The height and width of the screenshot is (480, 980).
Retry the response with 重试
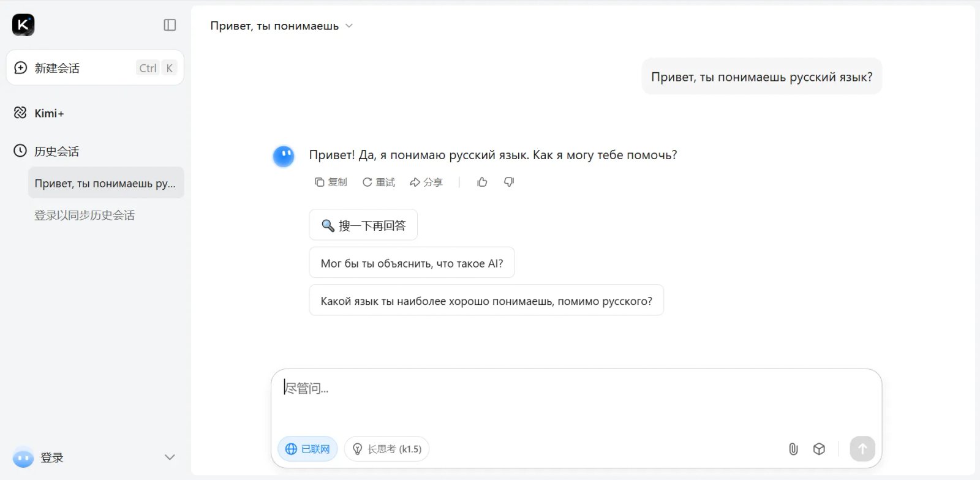click(379, 182)
